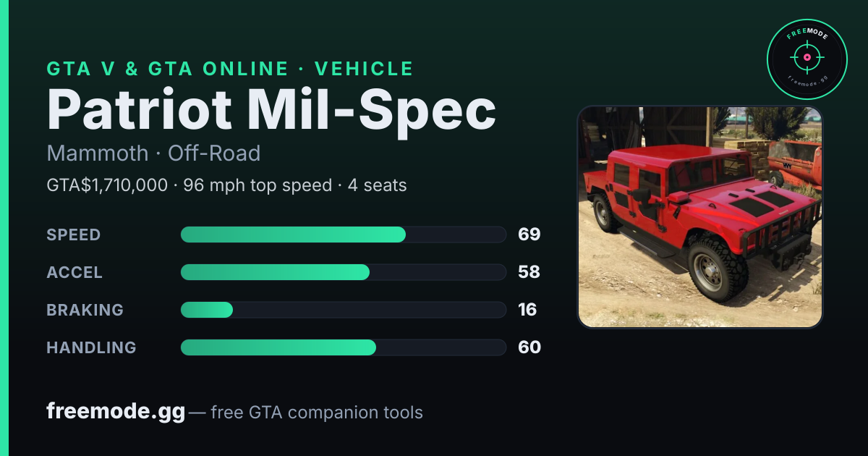Click the Mammoth · Off-Road subtitle

click(x=153, y=153)
